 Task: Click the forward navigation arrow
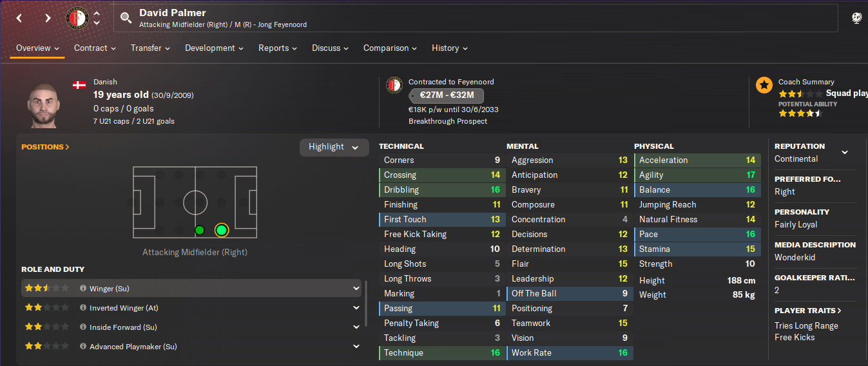click(x=48, y=18)
